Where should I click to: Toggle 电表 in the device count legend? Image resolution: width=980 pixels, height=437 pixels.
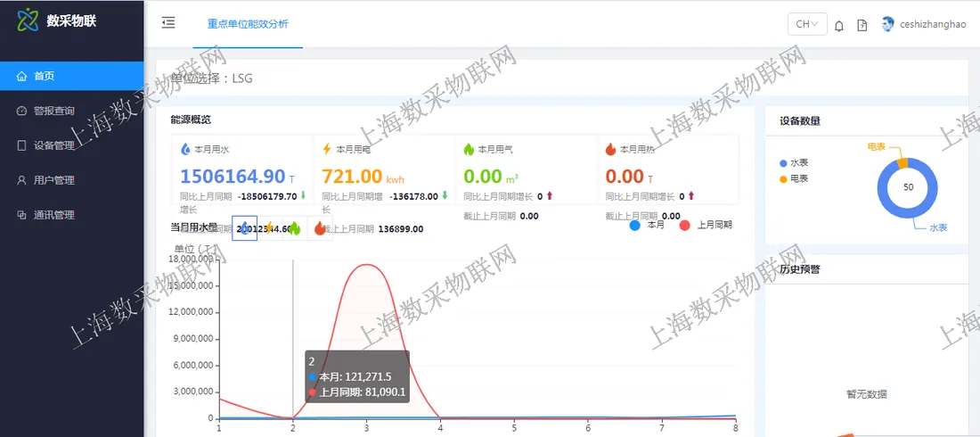click(794, 178)
